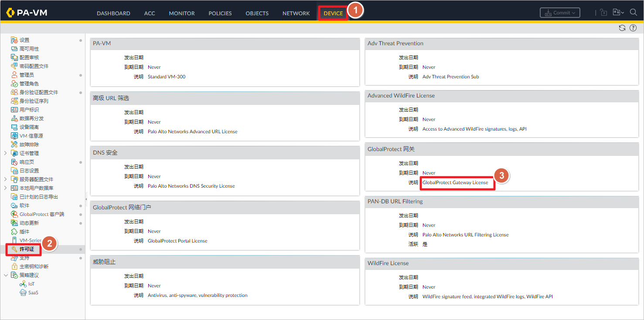644x320 pixels.
Task: Open the 管理员 administrators icon
Action: [x=14, y=75]
